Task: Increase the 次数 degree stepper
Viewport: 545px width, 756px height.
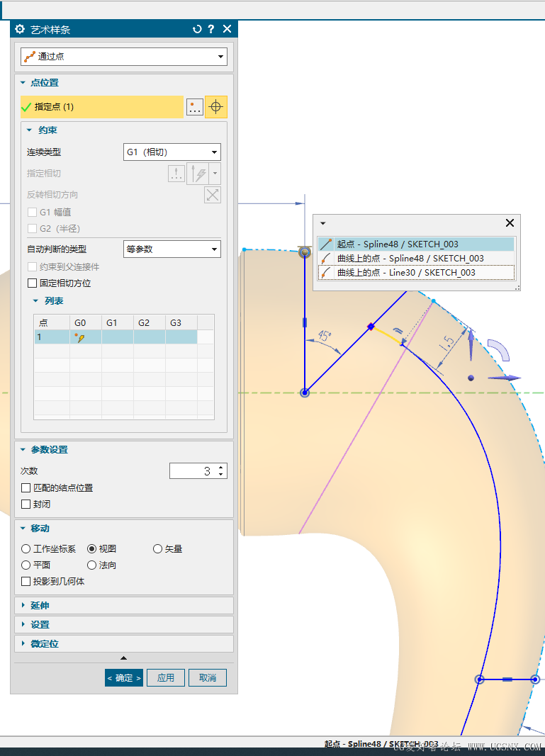Action: click(221, 467)
